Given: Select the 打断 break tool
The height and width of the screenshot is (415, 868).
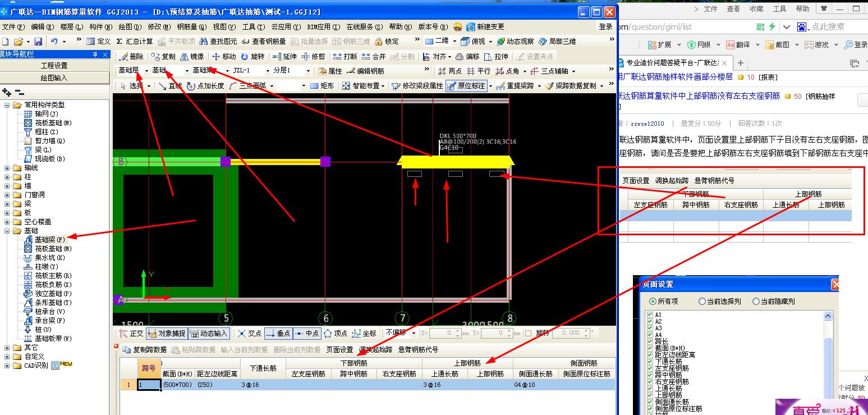Looking at the screenshot, I should point(345,57).
